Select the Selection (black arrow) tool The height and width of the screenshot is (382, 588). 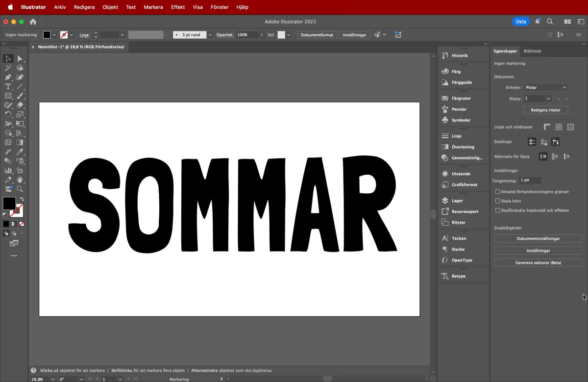pyautogui.click(x=8, y=58)
